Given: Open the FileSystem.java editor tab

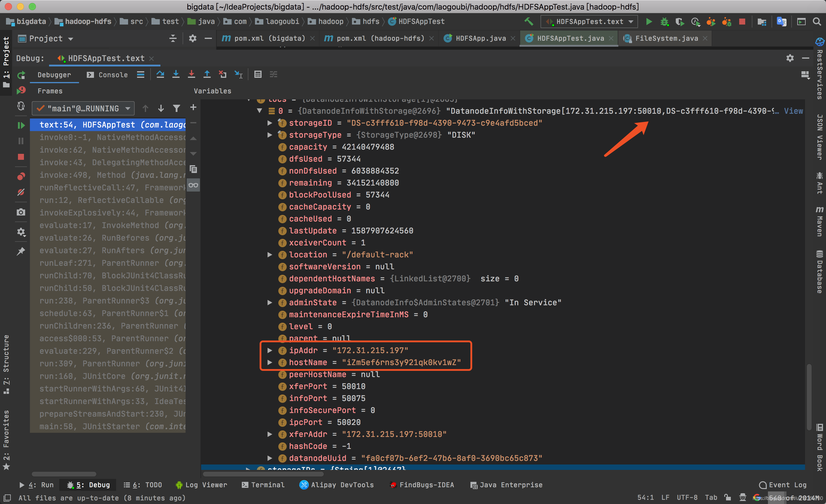Looking at the screenshot, I should coord(665,38).
